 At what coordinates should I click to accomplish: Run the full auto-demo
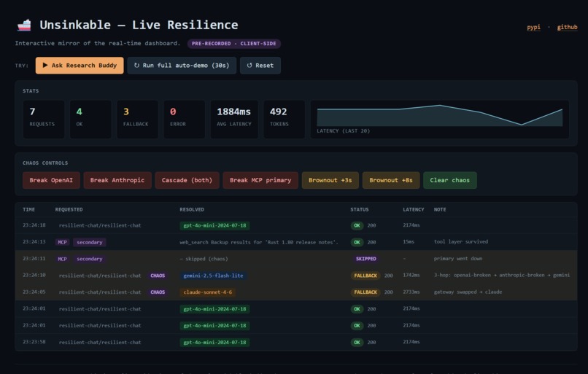point(182,65)
